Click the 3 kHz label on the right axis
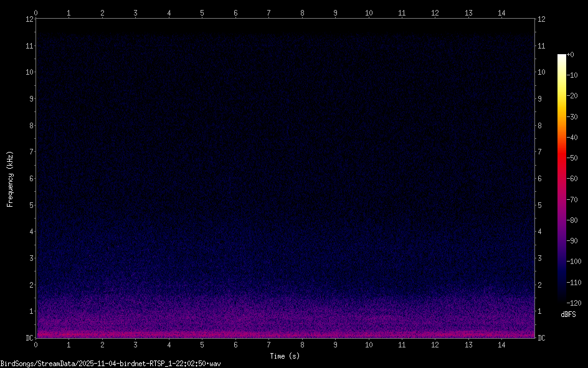Screen dimensions: 588x368 click(539, 258)
